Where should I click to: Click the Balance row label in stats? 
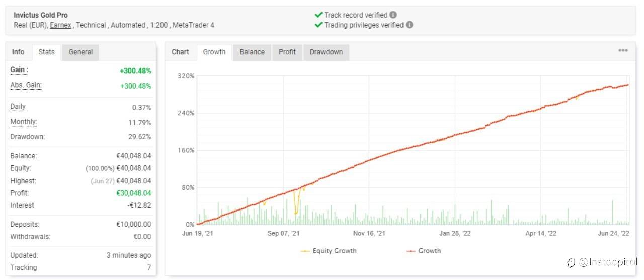click(x=23, y=156)
